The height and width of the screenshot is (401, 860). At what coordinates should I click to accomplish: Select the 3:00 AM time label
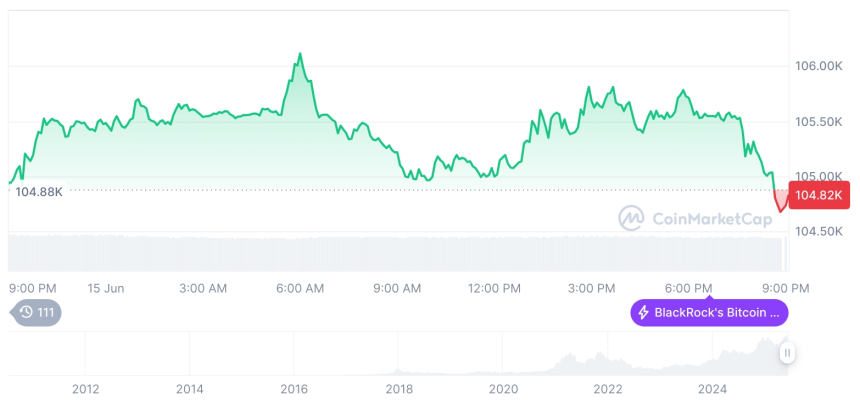(203, 288)
